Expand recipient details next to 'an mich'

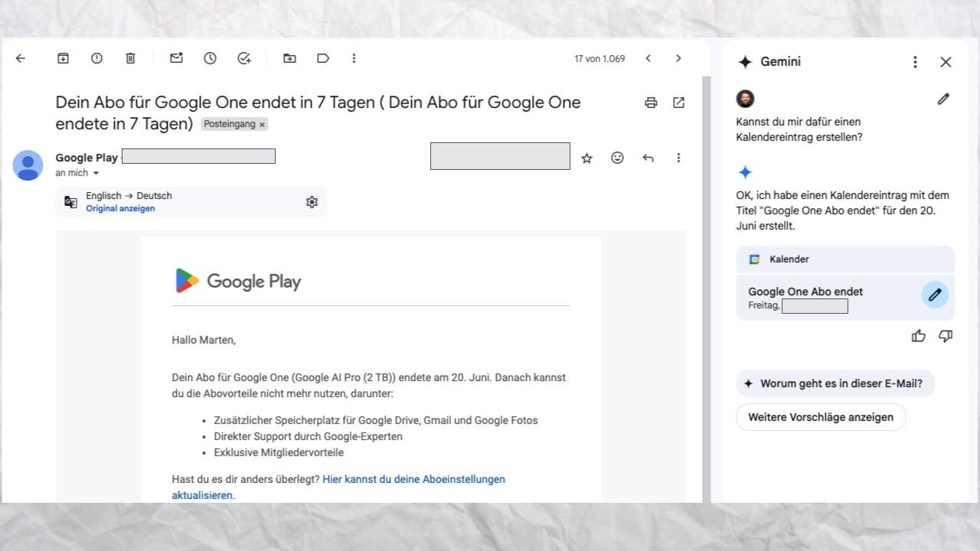click(x=96, y=174)
